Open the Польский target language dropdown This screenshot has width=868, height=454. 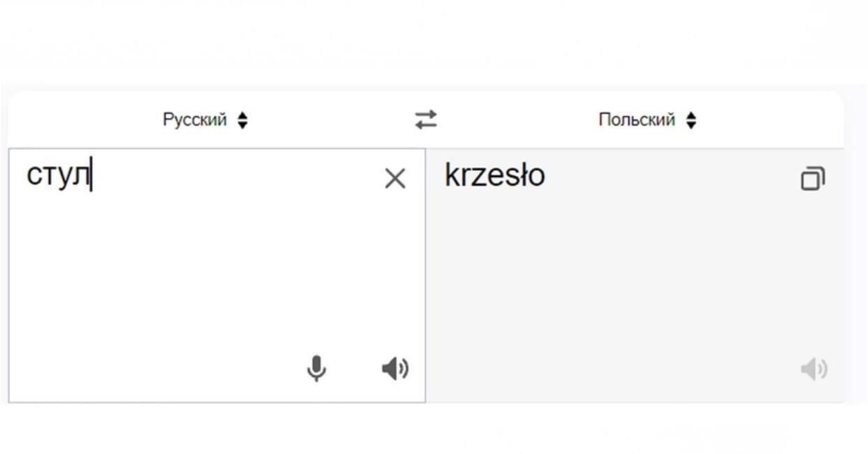(x=647, y=120)
